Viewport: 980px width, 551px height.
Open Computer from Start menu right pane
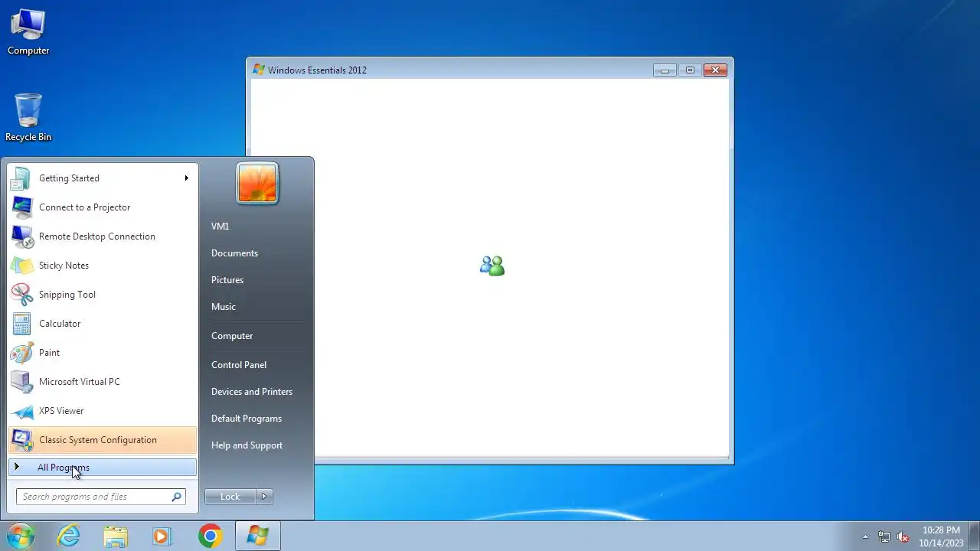pos(232,336)
